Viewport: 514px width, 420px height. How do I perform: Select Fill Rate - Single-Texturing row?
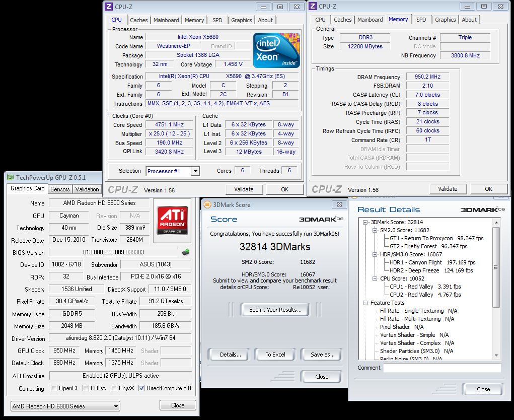418,311
